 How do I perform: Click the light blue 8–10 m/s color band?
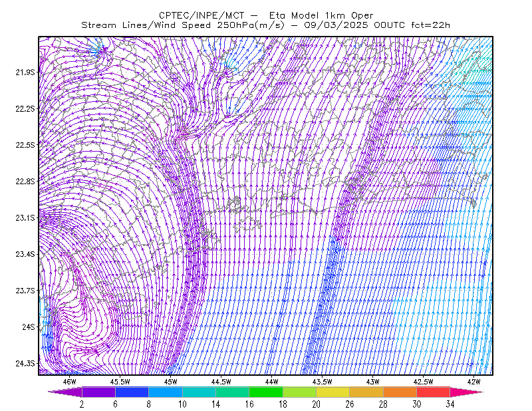(x=166, y=392)
